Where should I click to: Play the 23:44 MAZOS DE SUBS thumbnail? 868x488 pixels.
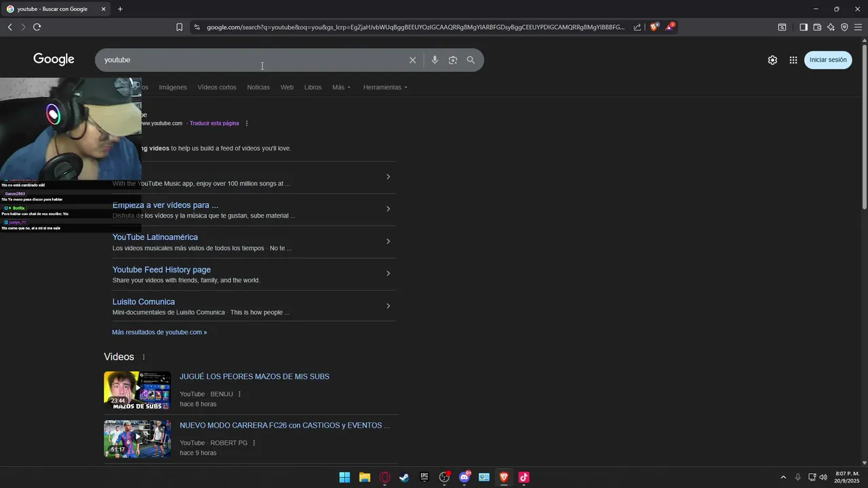click(137, 390)
